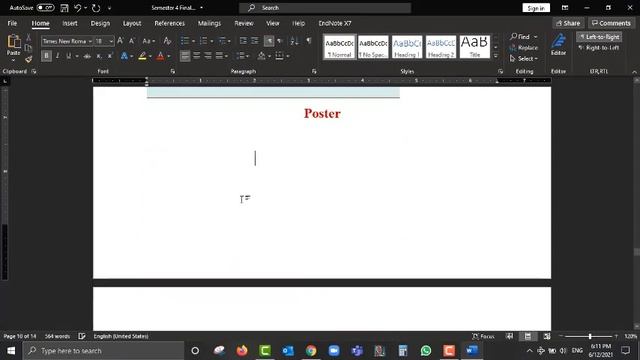640x360 pixels.
Task: Toggle Italic formatting
Action: (58, 56)
